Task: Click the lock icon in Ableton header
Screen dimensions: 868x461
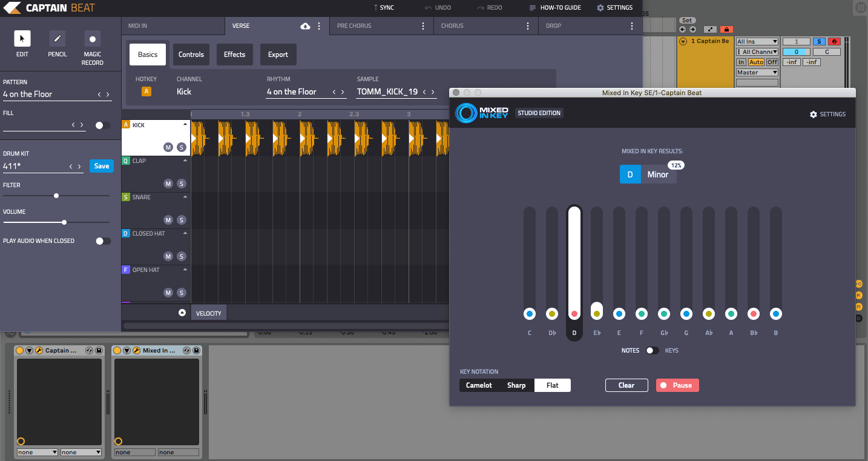Action: tap(726, 29)
